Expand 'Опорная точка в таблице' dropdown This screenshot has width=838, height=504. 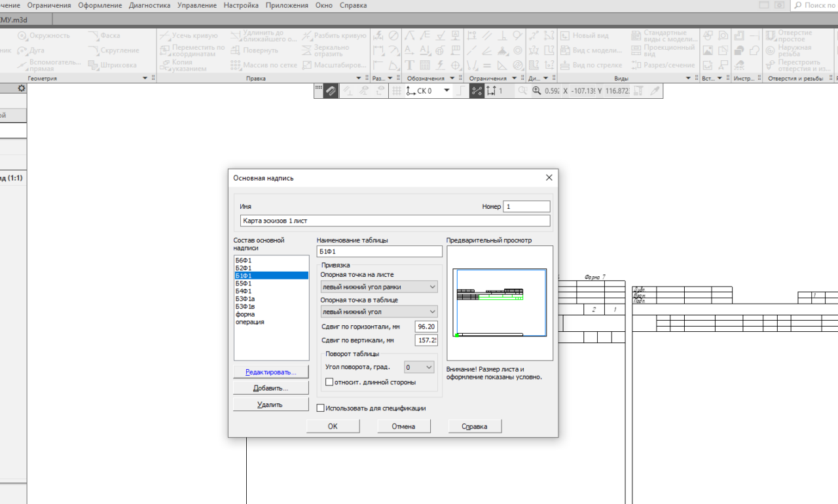click(379, 312)
